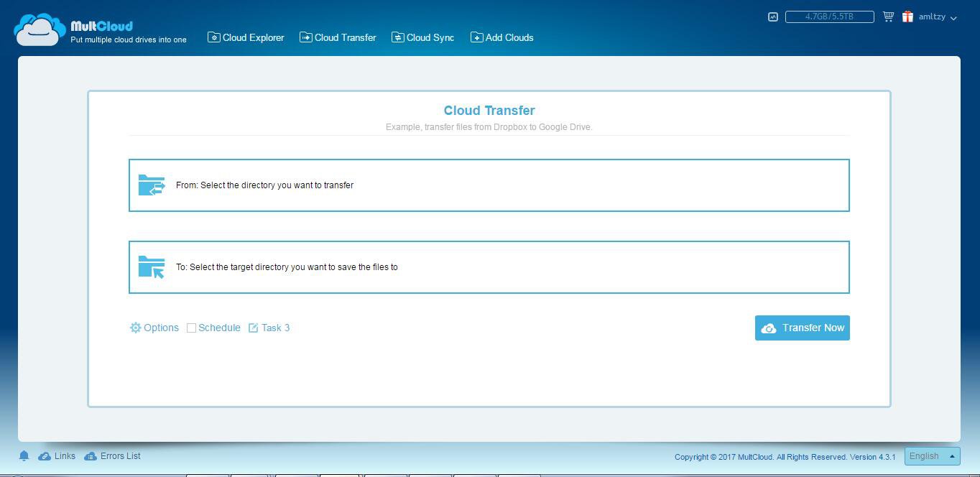Go to the Cloud Sync section
This screenshot has height=477, width=980.
point(422,37)
